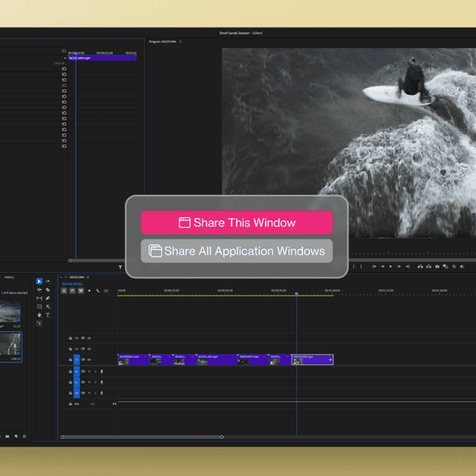Click the Lift button
The image size is (476, 476).
[420, 267]
